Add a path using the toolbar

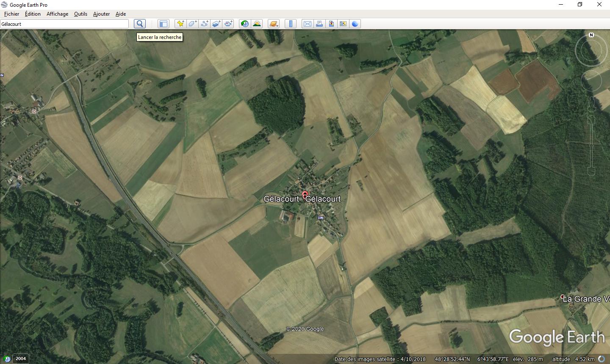[204, 24]
